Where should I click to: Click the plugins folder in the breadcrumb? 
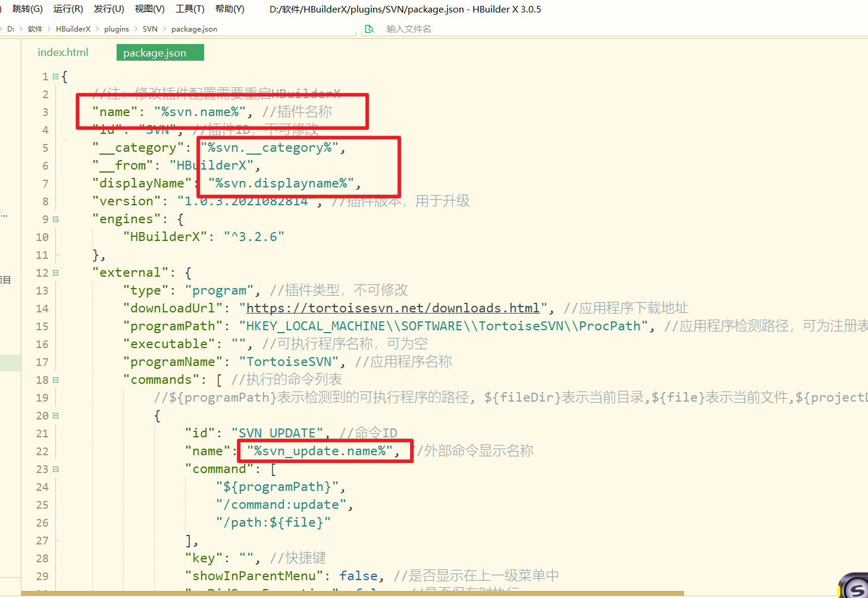117,29
